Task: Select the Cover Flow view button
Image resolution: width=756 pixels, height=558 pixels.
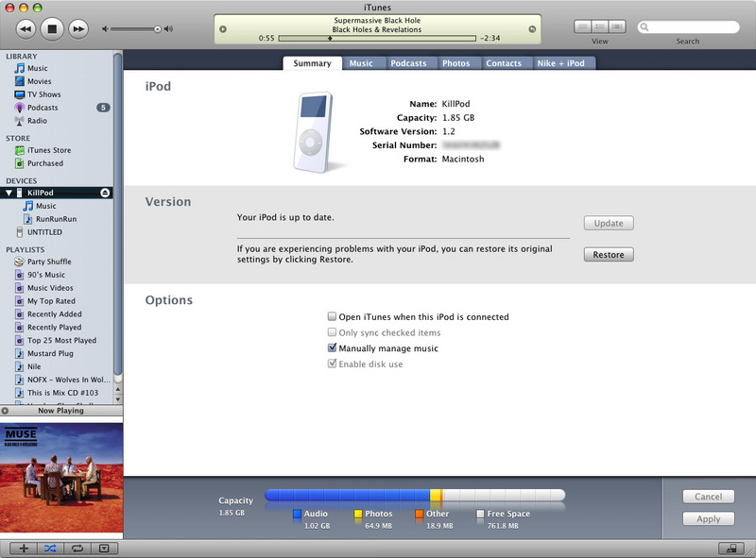Action: 617,26
